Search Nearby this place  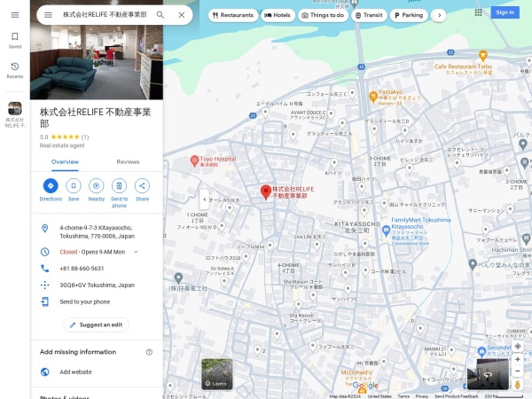pyautogui.click(x=97, y=191)
